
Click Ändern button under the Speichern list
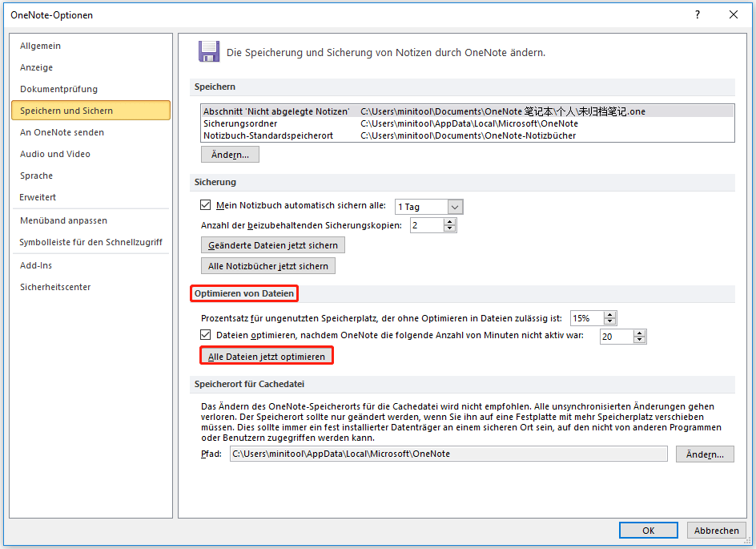point(230,155)
